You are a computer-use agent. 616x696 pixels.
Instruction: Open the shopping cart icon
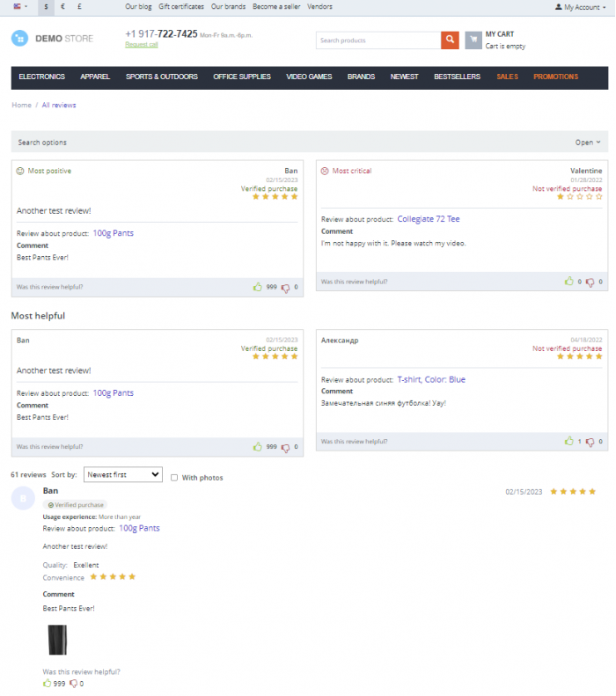click(x=473, y=40)
